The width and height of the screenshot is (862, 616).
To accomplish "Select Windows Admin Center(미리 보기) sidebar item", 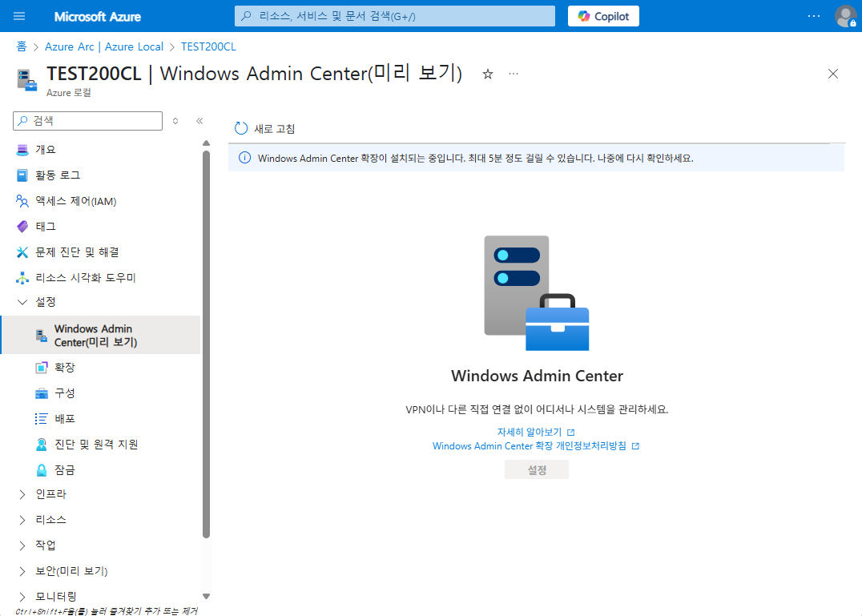I will coord(102,335).
